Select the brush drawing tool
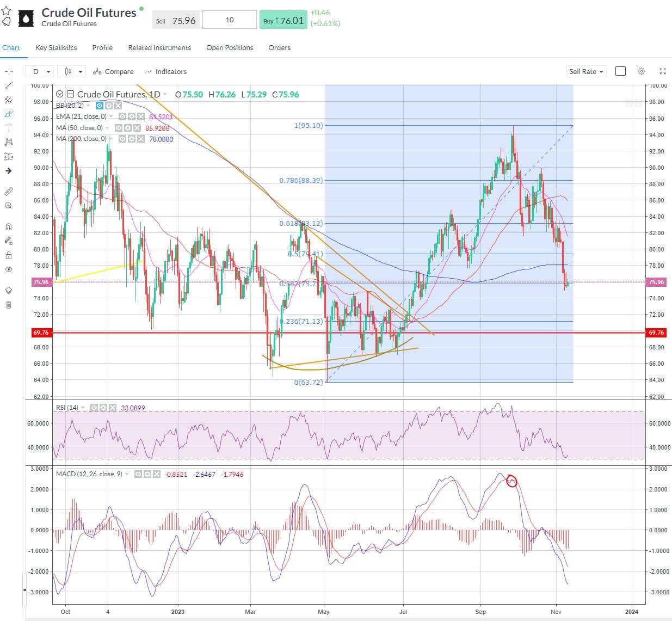The width and height of the screenshot is (672, 621). 8,114
